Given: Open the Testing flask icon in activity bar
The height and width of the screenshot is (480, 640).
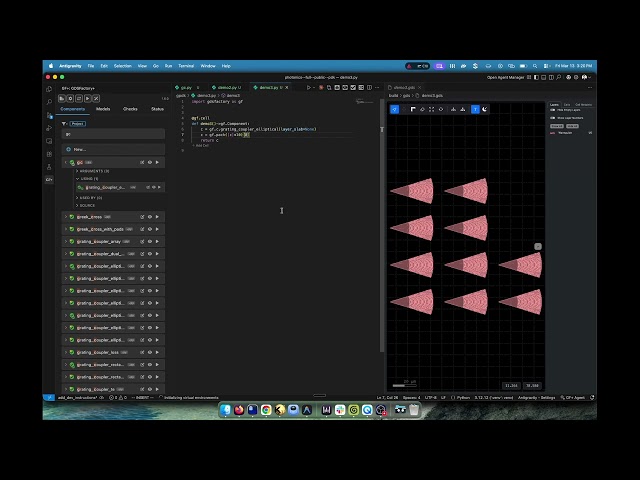Looking at the screenshot, I should [x=49, y=167].
